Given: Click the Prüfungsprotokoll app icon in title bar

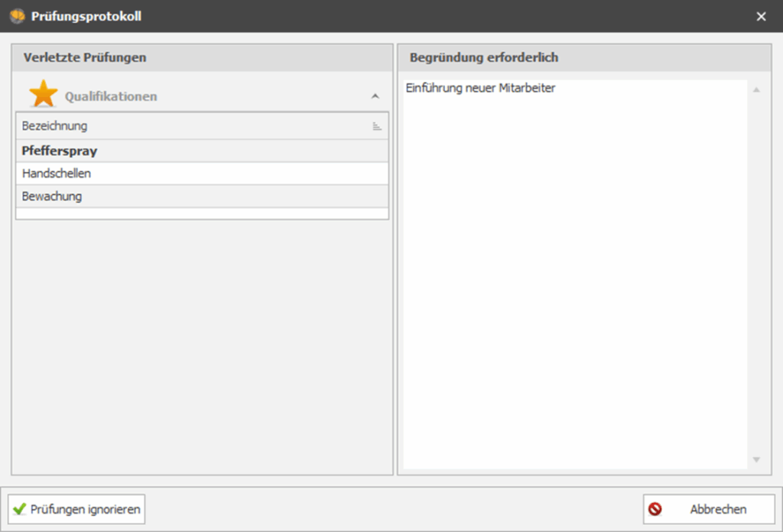Looking at the screenshot, I should (17, 16).
